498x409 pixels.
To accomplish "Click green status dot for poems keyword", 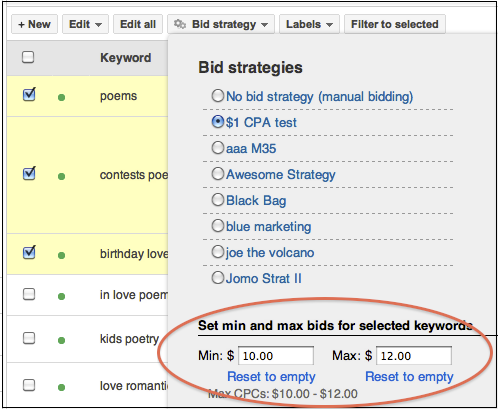I will [61, 97].
